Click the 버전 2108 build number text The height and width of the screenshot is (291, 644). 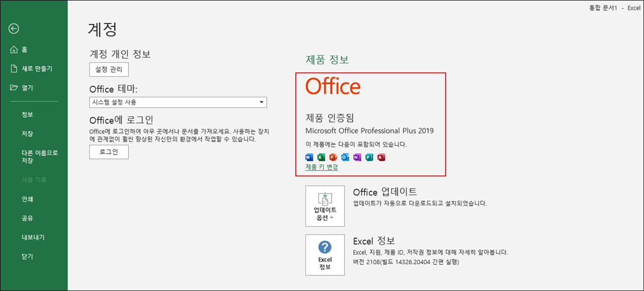(x=406, y=262)
